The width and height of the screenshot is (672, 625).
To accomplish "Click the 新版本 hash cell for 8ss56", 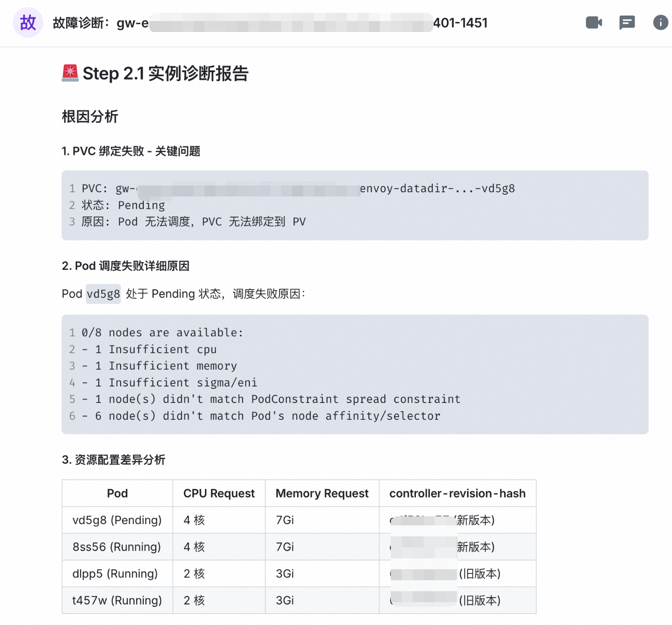I will coord(457,547).
